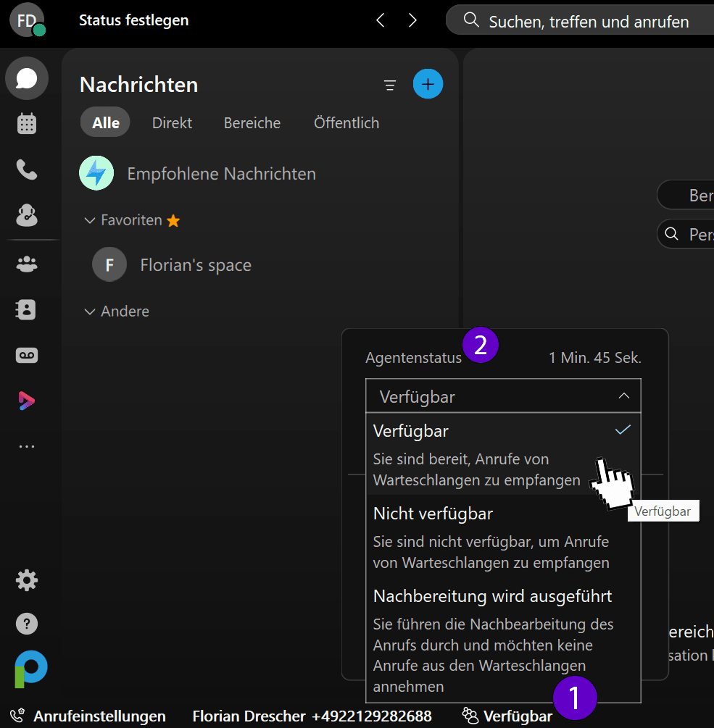The image size is (714, 728).
Task: Choose the Nicht verfügbar status option
Action: point(503,537)
